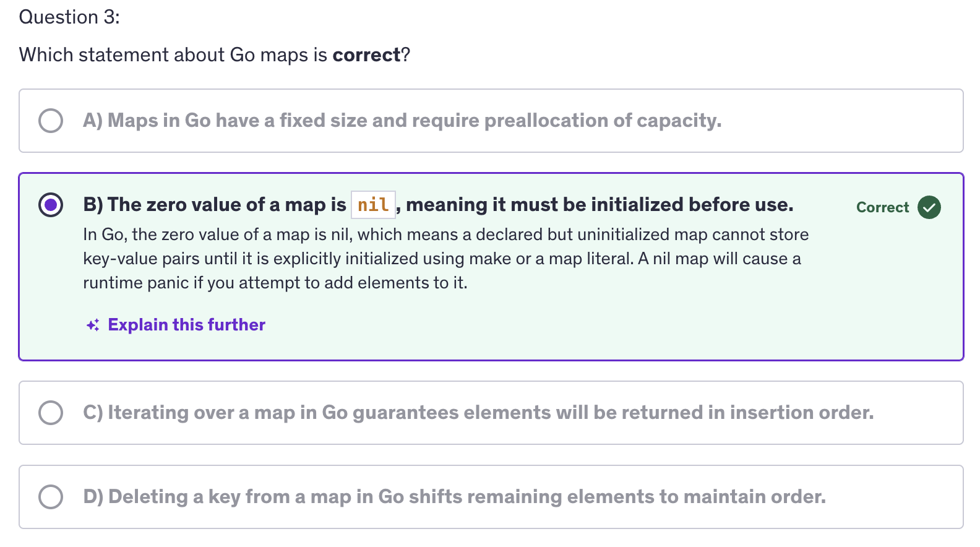Click the 'The zero value of a map' answer heading

pos(215,205)
